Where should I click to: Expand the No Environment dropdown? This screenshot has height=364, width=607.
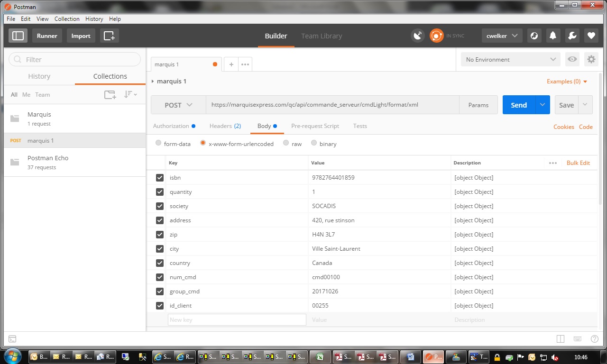[x=511, y=59]
